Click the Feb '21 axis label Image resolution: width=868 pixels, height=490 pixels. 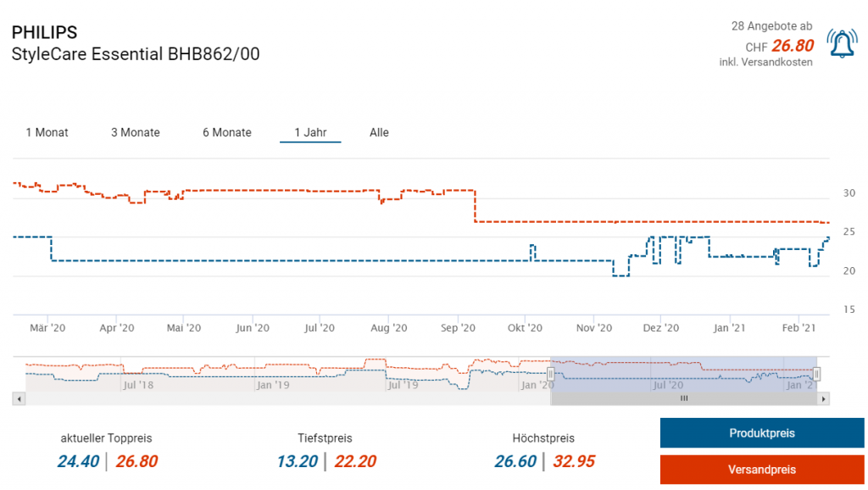tap(798, 328)
